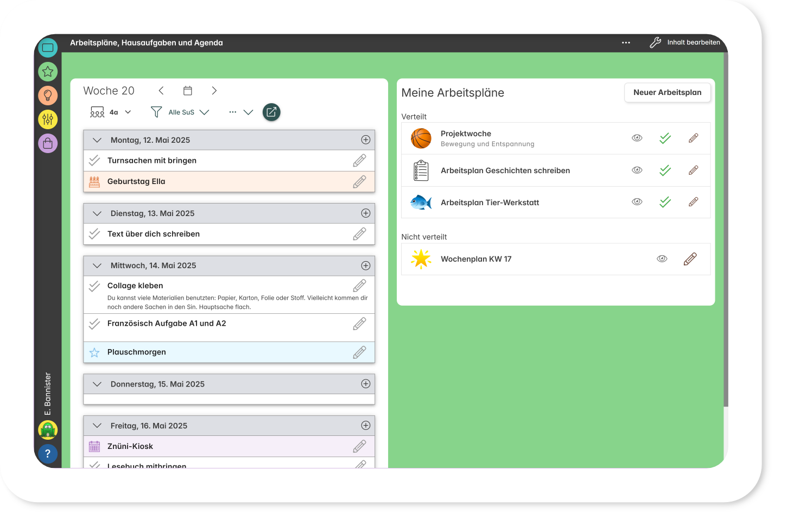The image size is (787, 532).
Task: Click the purple shopping bag sidebar icon
Action: [48, 143]
